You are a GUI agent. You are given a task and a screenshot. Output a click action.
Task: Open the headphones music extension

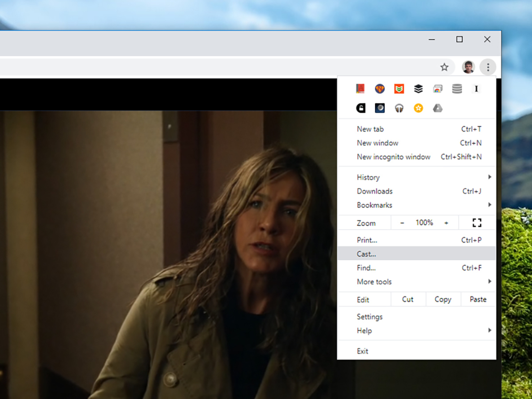[399, 108]
